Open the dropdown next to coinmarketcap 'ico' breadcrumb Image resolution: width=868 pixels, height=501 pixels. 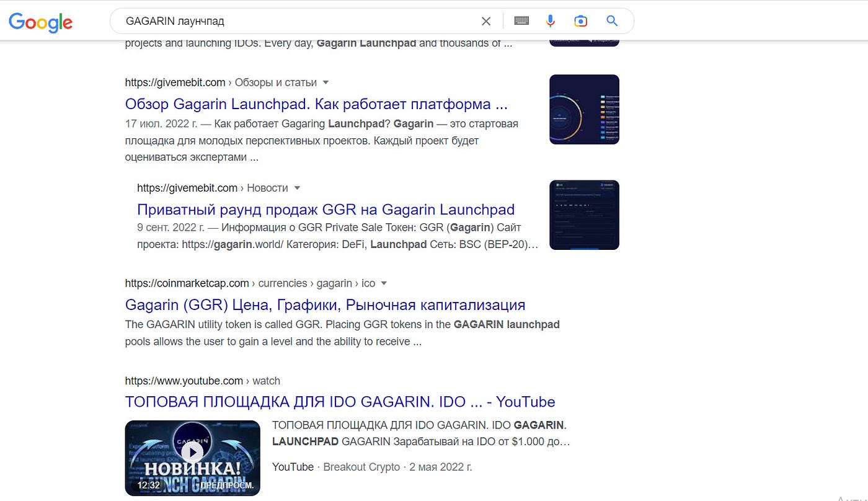click(x=384, y=283)
